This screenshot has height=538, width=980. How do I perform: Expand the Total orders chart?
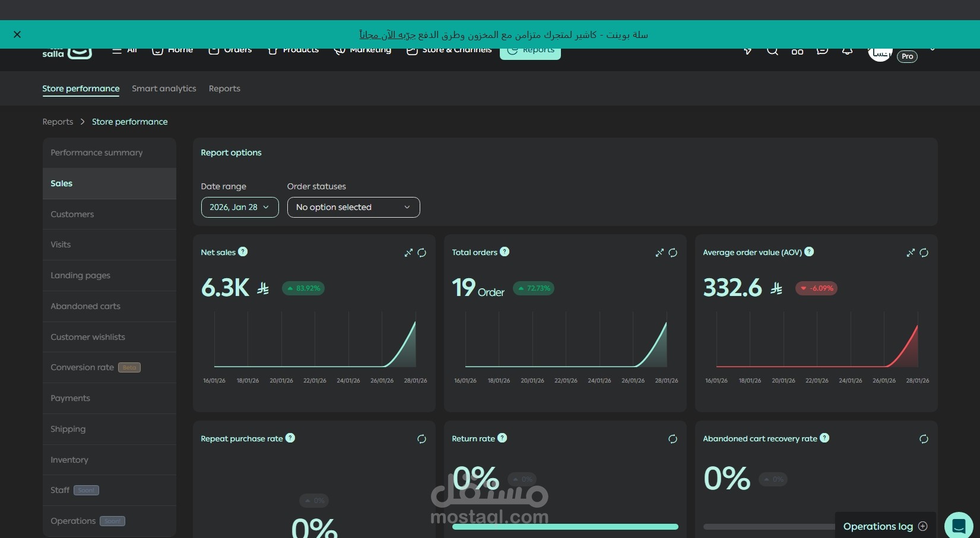point(659,253)
